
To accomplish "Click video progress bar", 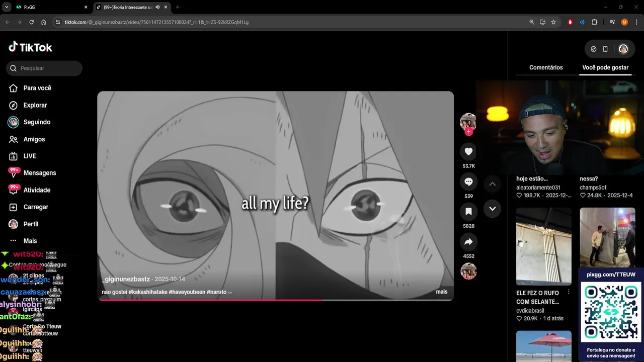I will pyautogui.click(x=275, y=300).
